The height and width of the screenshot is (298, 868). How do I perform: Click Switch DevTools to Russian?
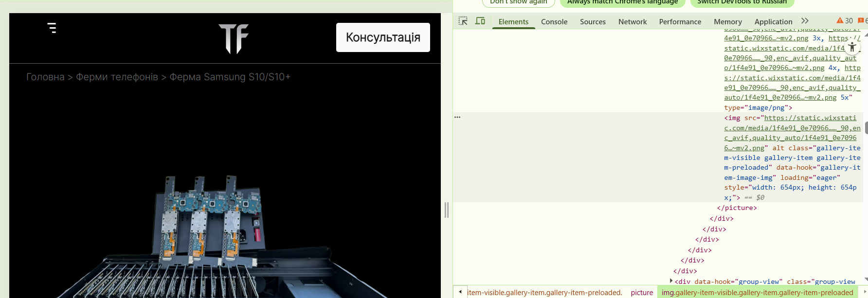(x=742, y=2)
